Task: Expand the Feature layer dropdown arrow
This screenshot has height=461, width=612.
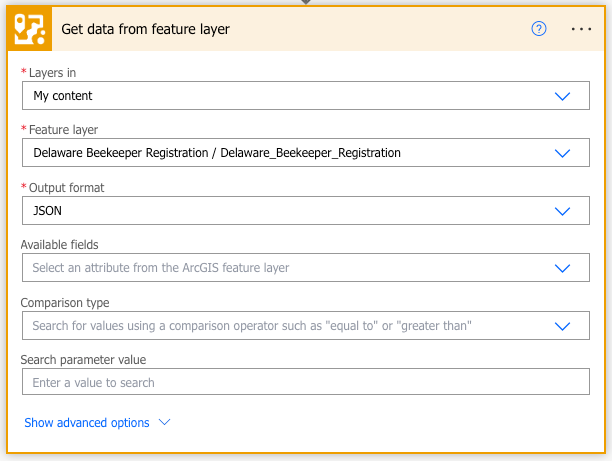Action: (x=562, y=153)
